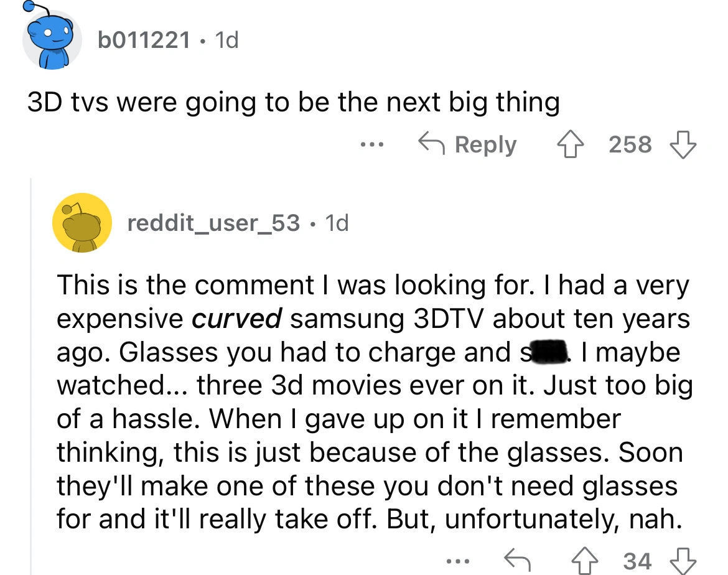Visit the b011221 user profile name

click(144, 40)
